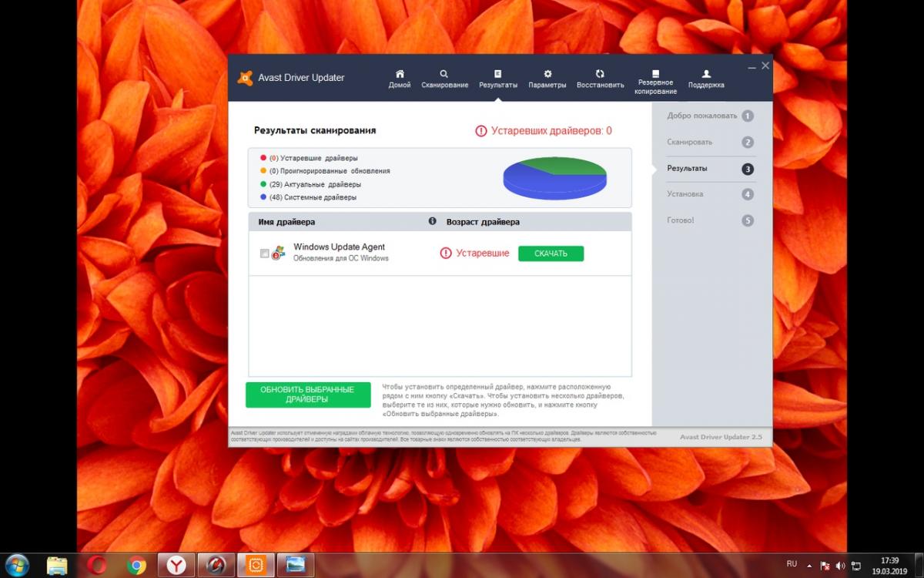
Task: Open the Windows Start menu
Action: click(x=17, y=565)
